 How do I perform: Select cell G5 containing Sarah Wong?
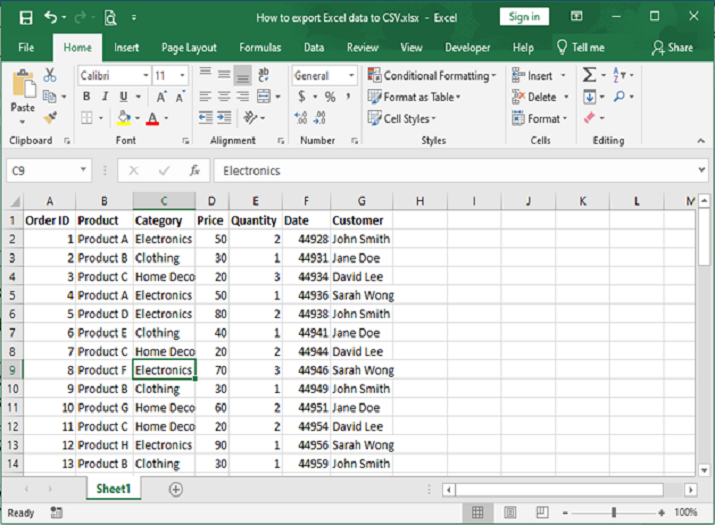pos(361,296)
